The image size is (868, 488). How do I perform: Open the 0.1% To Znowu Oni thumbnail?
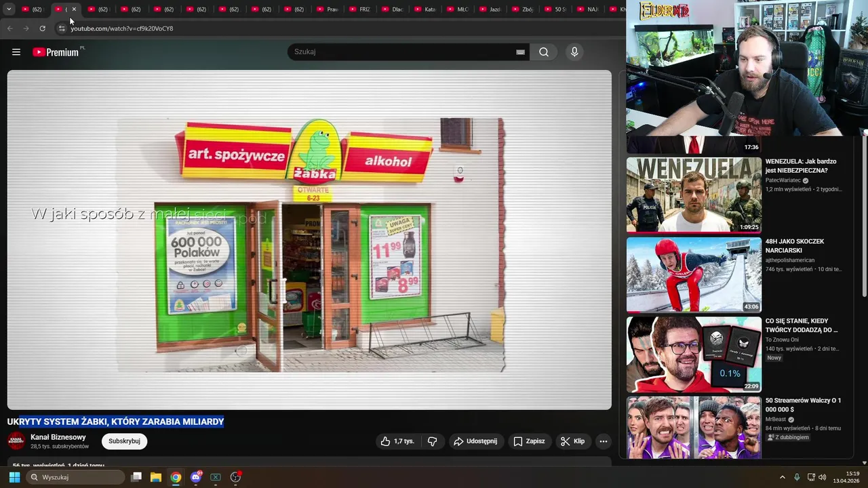(694, 354)
